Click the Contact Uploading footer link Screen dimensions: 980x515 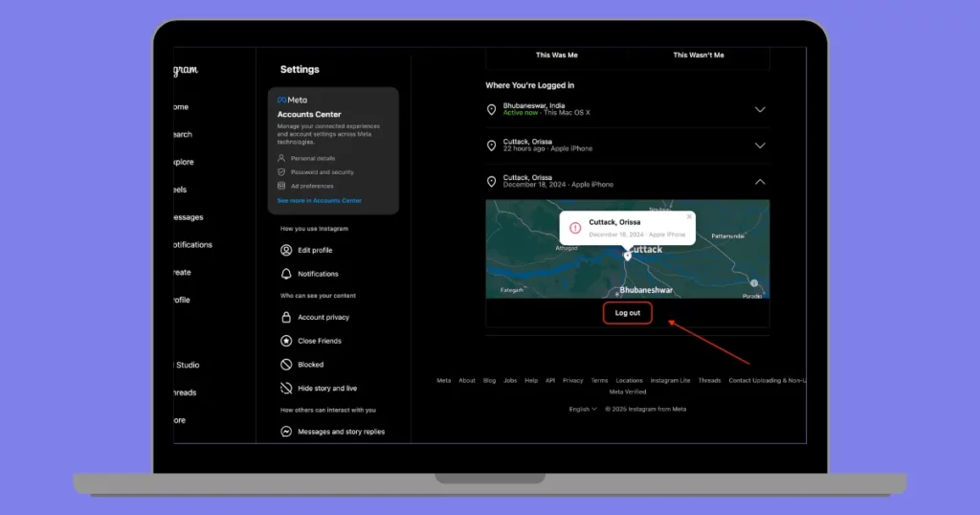(767, 380)
